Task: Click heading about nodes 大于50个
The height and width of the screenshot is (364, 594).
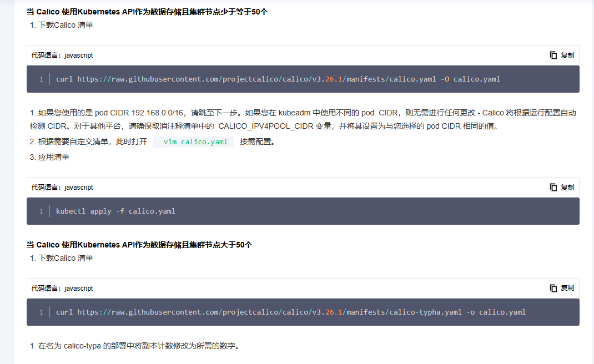Action: coord(139,245)
